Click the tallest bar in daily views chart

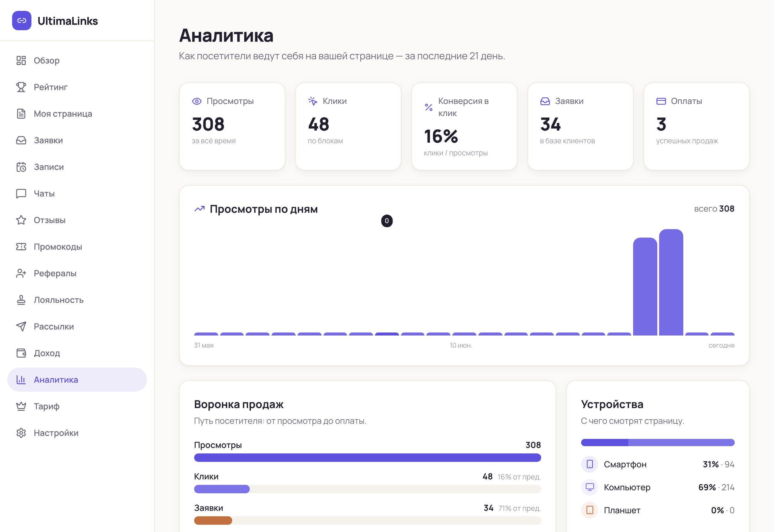[671, 282]
